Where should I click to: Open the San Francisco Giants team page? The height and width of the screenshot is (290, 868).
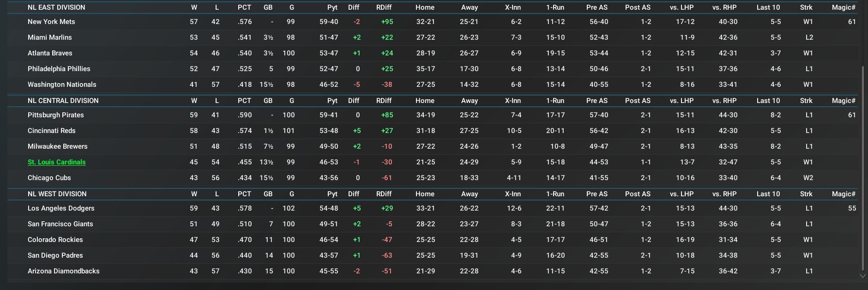(x=60, y=224)
